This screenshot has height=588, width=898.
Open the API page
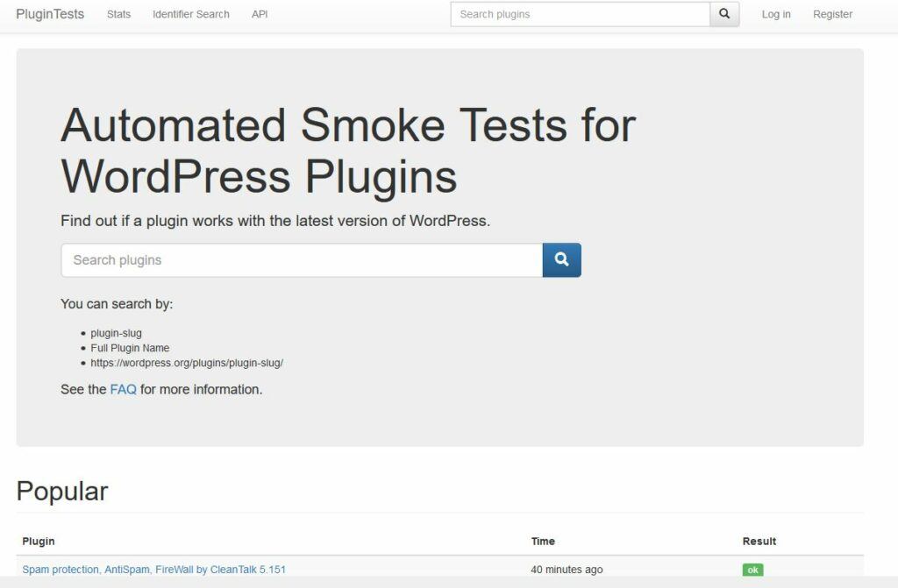coord(258,14)
